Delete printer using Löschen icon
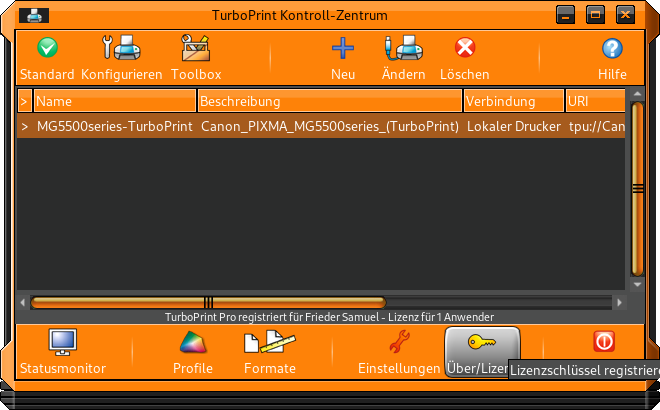The width and height of the screenshot is (660, 410). pyautogui.click(x=465, y=48)
